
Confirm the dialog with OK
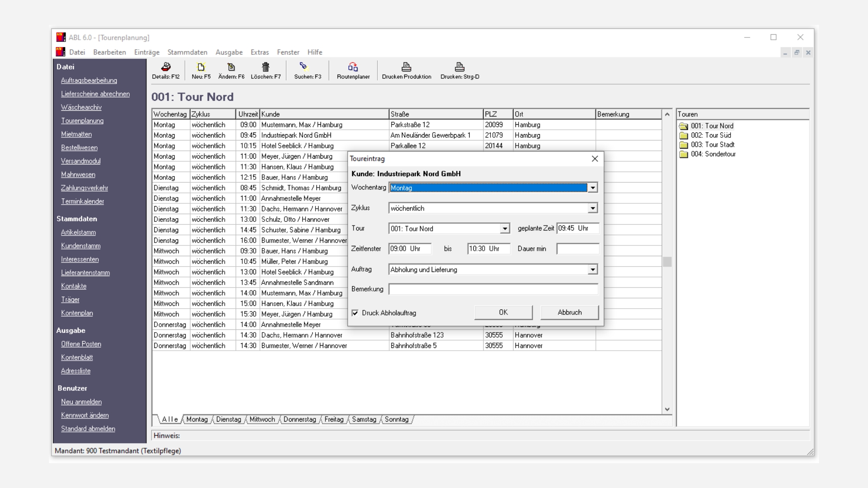503,312
